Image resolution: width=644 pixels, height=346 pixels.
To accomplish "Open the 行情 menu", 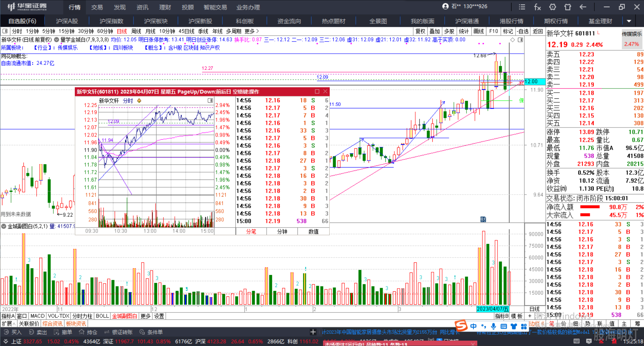I will pyautogui.click(x=74, y=7).
